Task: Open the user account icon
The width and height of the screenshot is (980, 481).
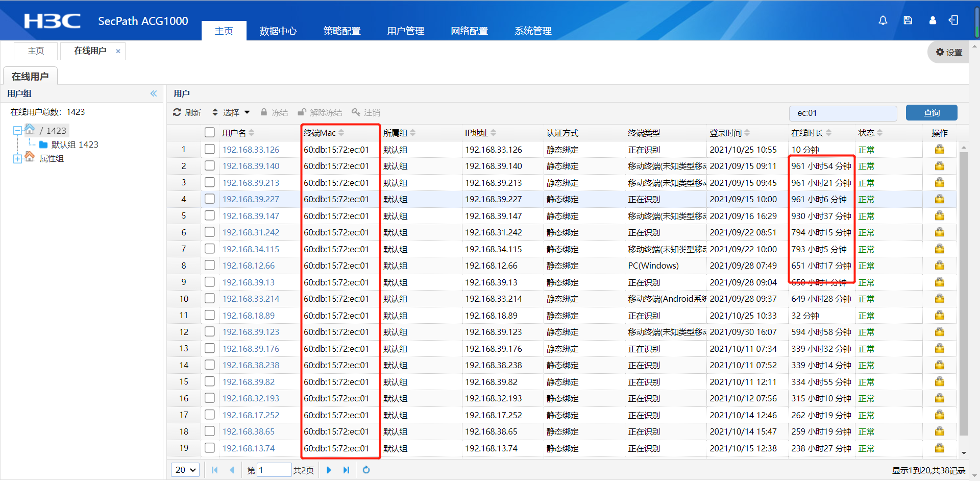Action: click(933, 20)
